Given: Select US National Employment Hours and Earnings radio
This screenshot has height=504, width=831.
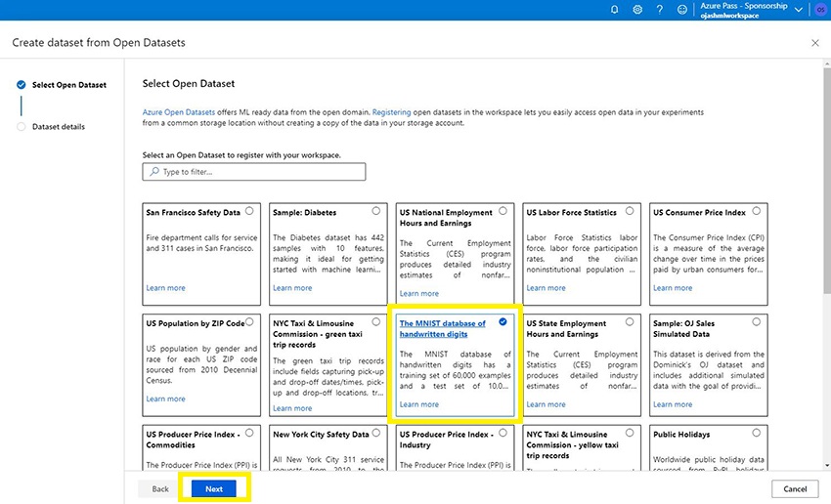Looking at the screenshot, I should coord(503,211).
